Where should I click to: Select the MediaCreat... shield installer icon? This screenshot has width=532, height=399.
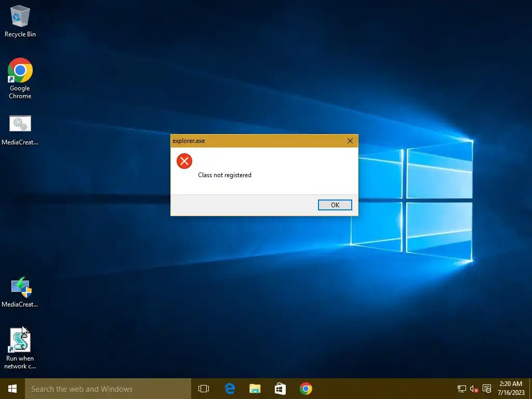click(x=20, y=292)
